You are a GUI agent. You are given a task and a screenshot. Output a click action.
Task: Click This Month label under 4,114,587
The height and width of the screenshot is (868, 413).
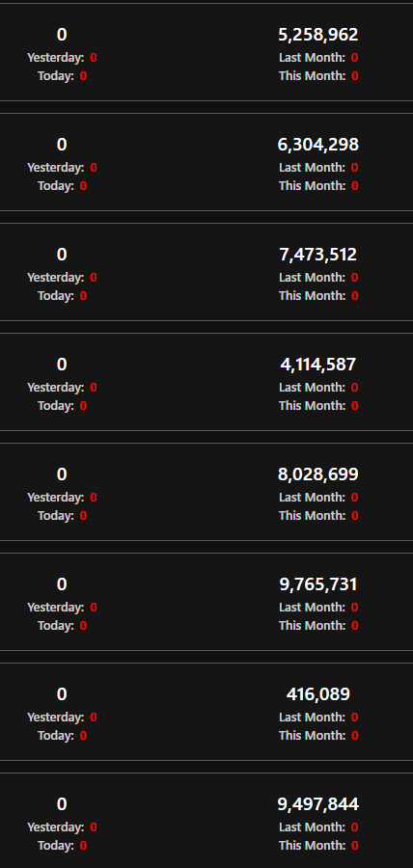coord(313,406)
